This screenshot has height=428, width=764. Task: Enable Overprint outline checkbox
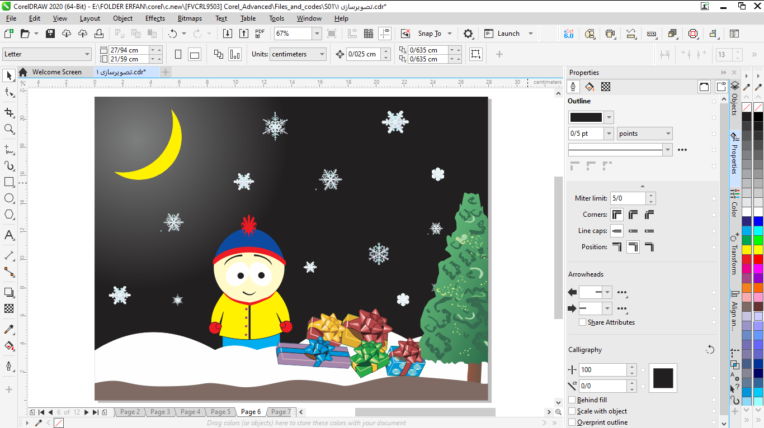point(572,422)
